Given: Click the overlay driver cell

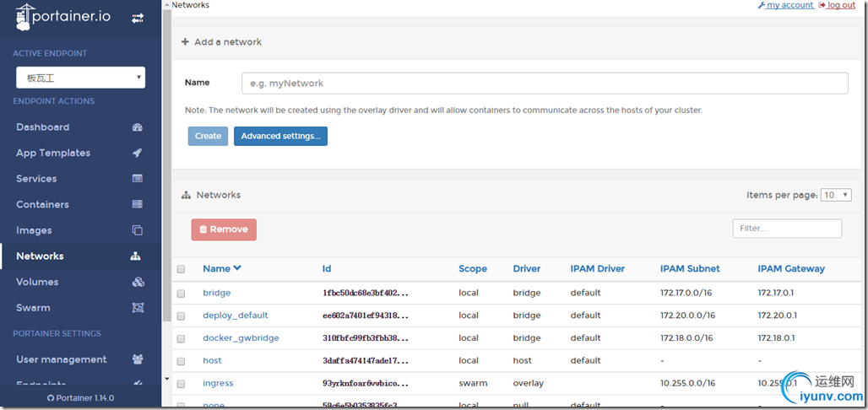Looking at the screenshot, I should (529, 384).
